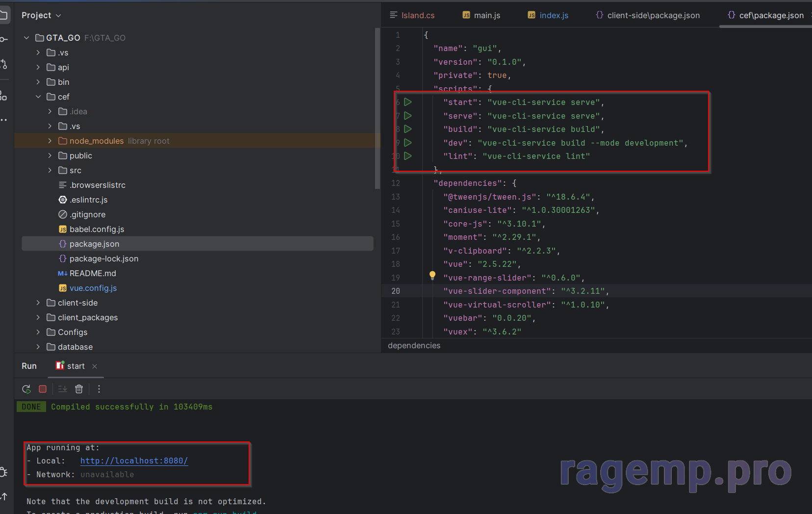Run the "lint" npm script gutter arrow
Viewport: 812px width, 514px height.
click(407, 156)
